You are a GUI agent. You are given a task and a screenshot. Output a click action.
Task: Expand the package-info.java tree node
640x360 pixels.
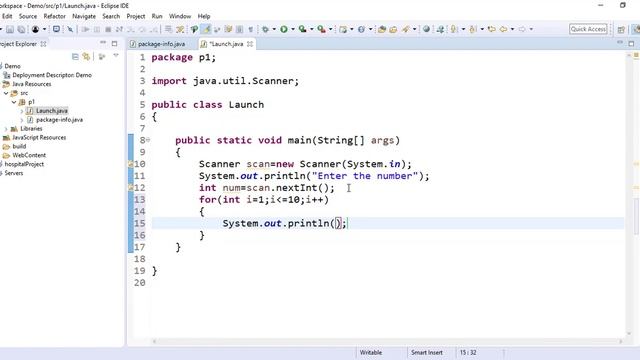point(22,120)
